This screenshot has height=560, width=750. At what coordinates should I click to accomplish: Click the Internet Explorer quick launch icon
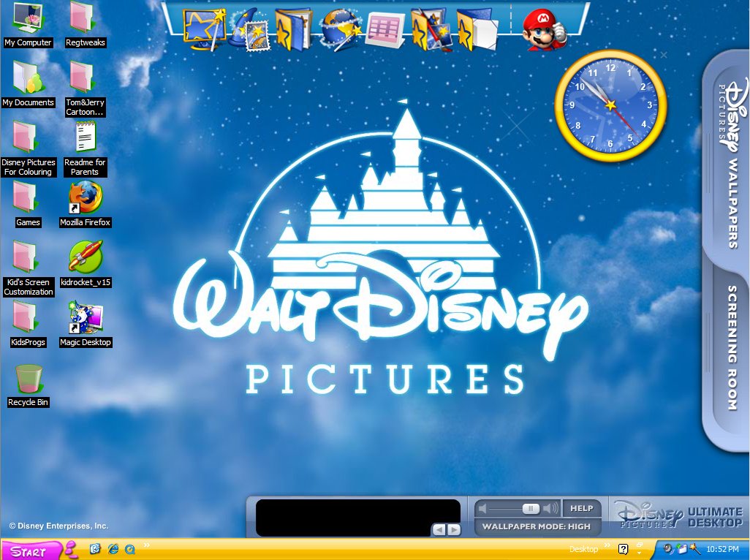(113, 549)
